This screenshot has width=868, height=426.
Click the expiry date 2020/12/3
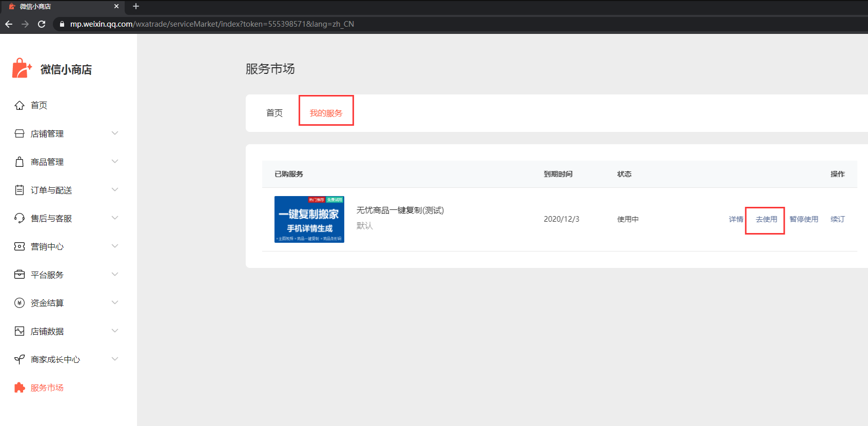click(x=561, y=219)
